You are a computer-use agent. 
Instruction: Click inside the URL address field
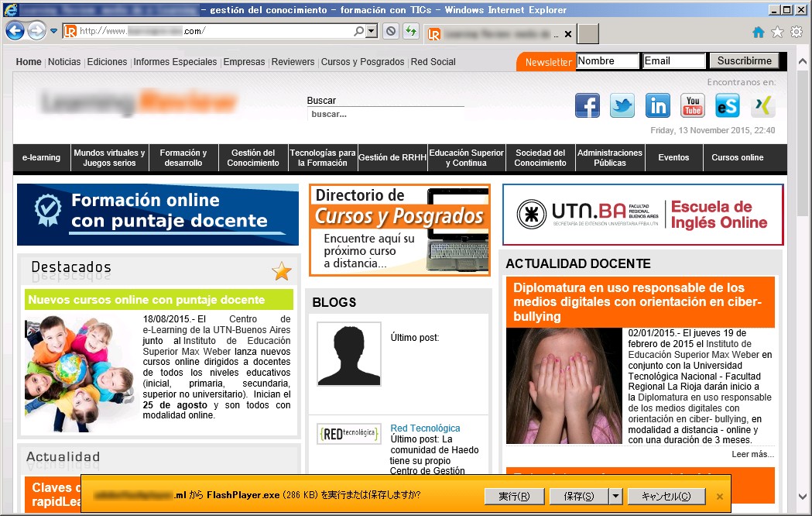tap(215, 31)
